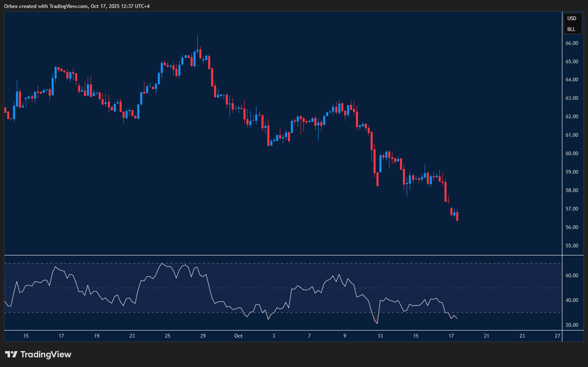Click the TradingView wordmark text

[46, 354]
